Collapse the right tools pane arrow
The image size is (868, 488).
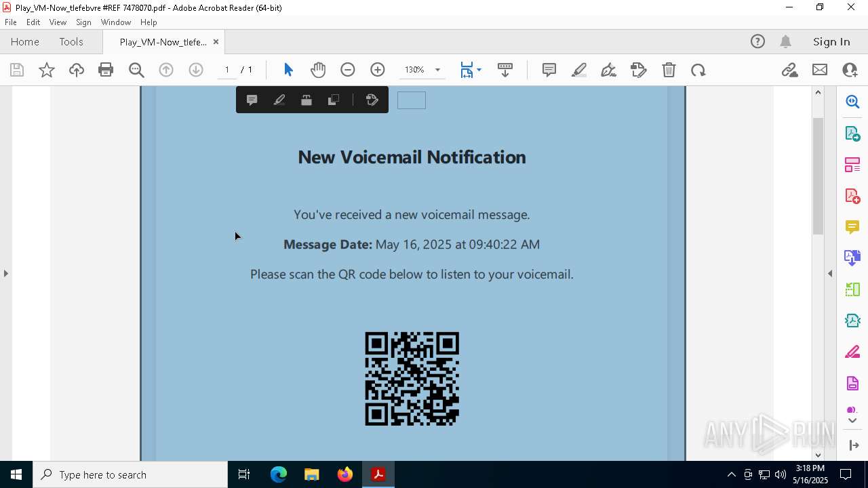[830, 273]
